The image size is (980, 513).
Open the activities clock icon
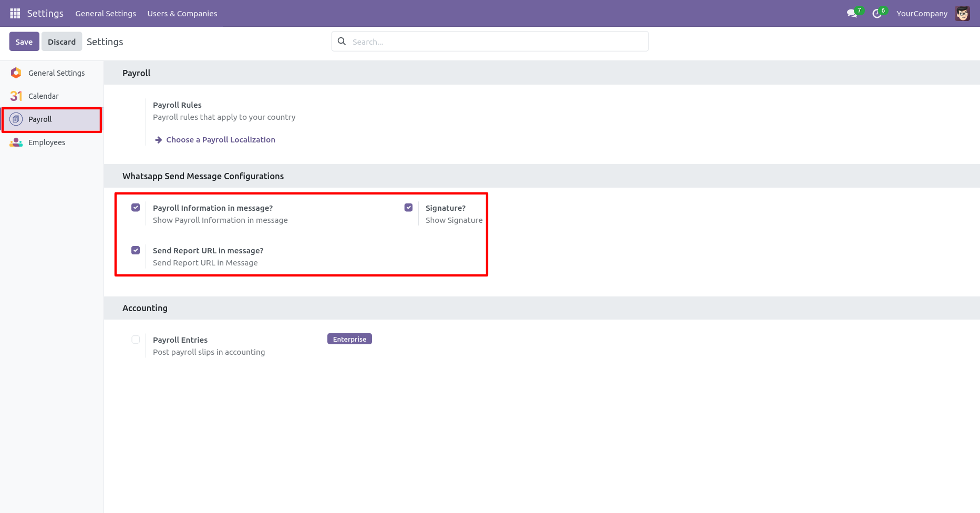point(876,14)
